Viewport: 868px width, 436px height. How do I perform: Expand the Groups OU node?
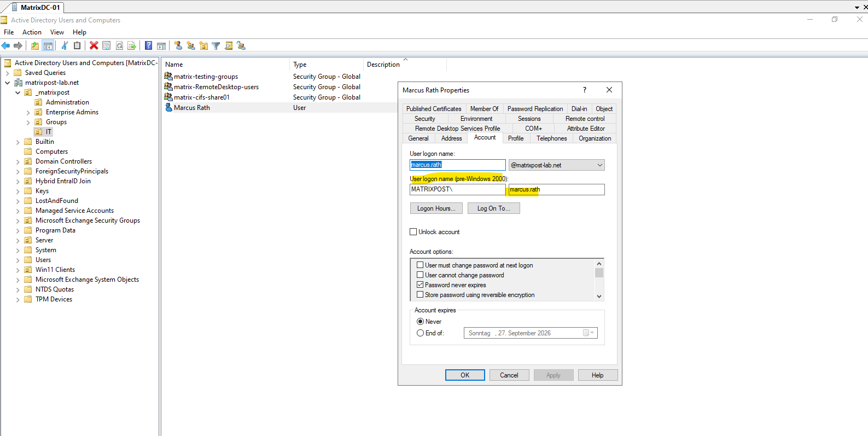pyautogui.click(x=28, y=122)
